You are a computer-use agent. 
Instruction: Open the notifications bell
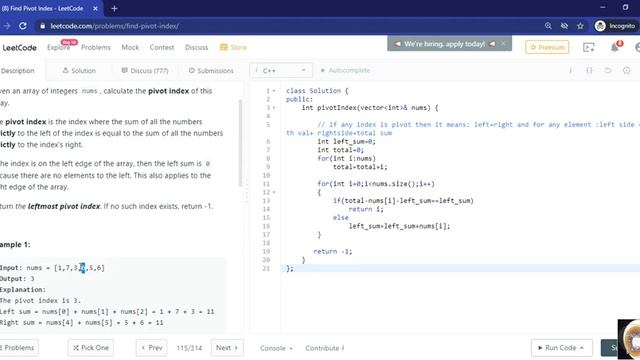(x=615, y=47)
